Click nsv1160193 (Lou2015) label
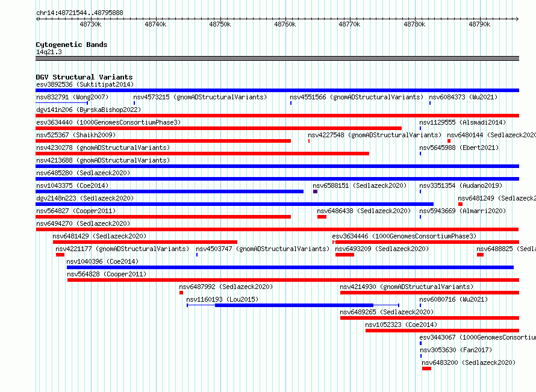 222,299
